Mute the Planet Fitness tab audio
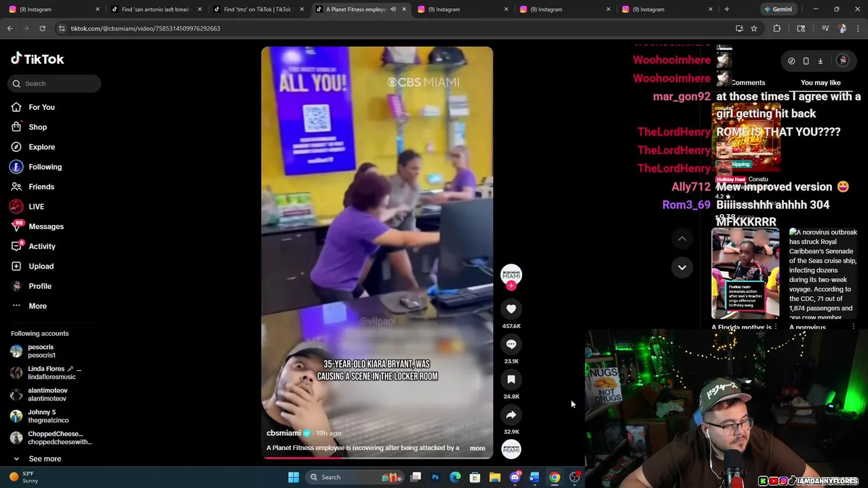Image resolution: width=868 pixels, height=488 pixels. (x=393, y=9)
